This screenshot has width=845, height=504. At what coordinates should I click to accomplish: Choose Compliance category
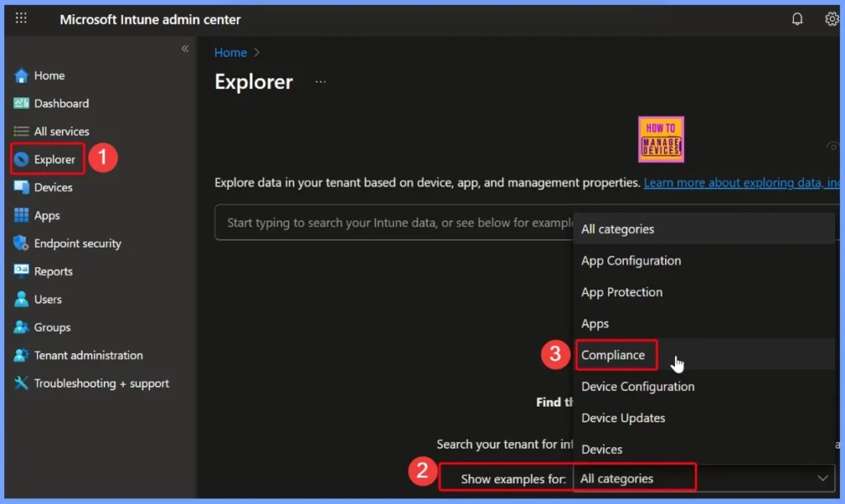[704, 355]
